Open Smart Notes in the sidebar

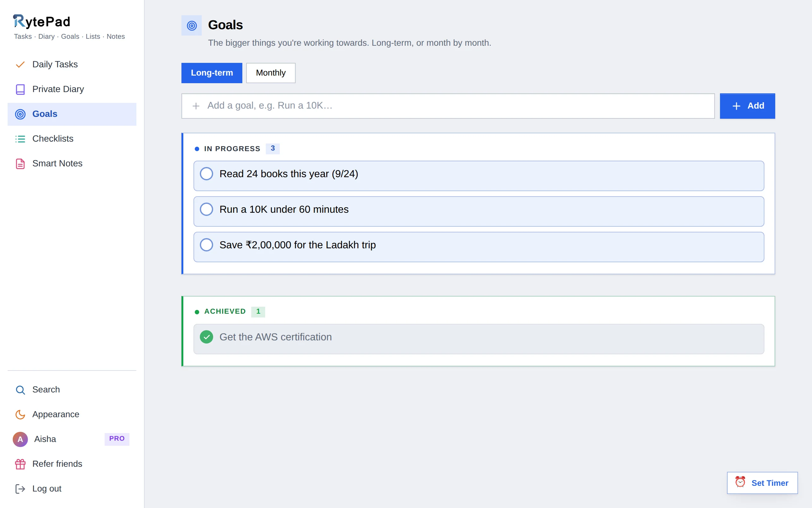(x=72, y=164)
